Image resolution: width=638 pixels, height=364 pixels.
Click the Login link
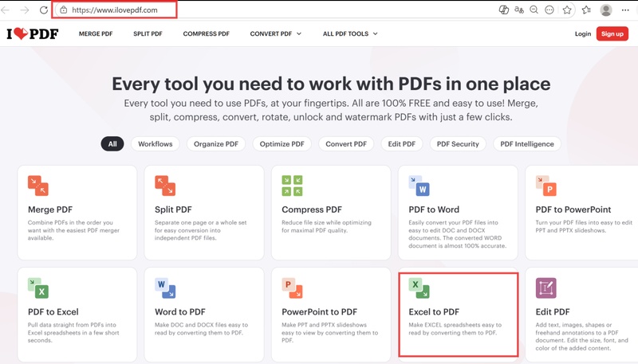(583, 33)
